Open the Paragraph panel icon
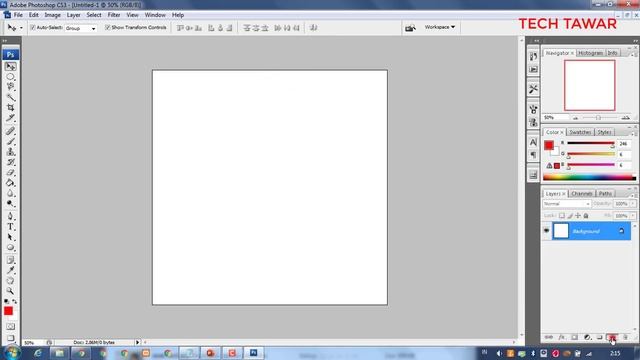Viewport: 640px width, 360px height. [x=533, y=155]
